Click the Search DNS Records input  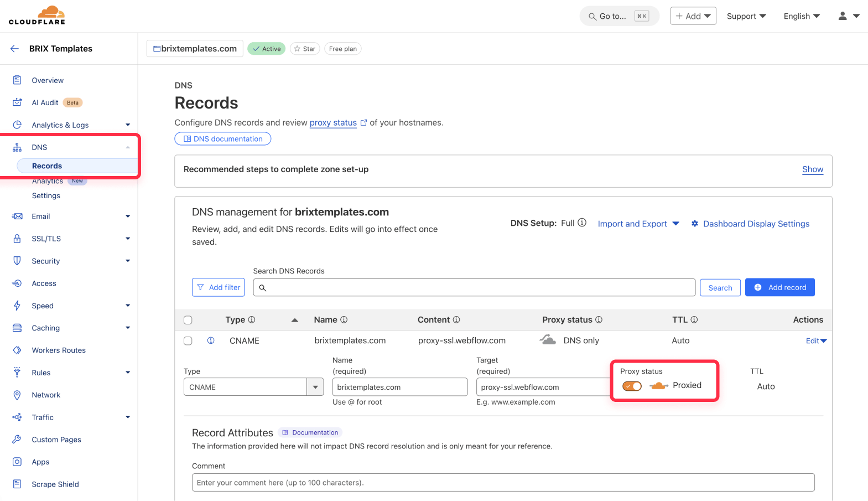click(474, 287)
